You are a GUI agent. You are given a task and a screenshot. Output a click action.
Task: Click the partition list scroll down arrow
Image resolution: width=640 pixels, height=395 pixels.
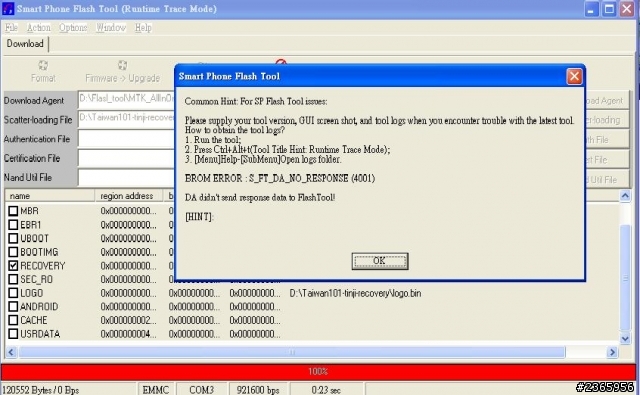click(x=625, y=338)
